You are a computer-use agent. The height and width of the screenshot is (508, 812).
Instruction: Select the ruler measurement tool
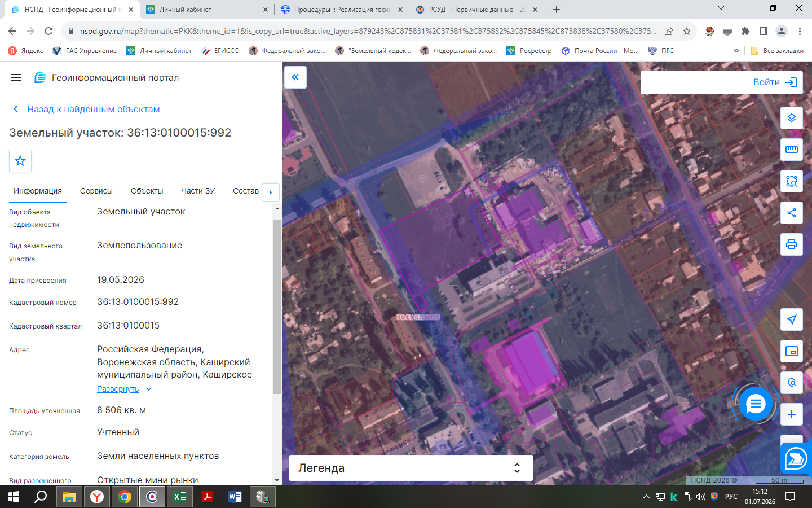[792, 150]
